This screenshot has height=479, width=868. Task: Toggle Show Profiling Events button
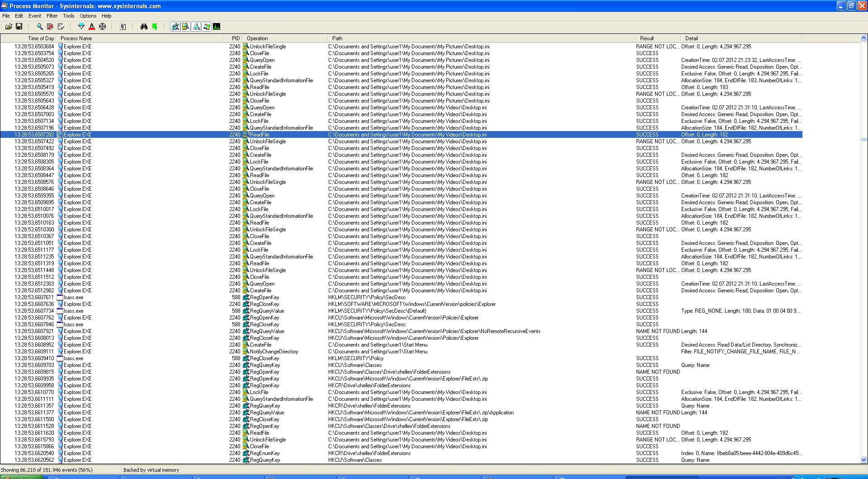point(217,27)
